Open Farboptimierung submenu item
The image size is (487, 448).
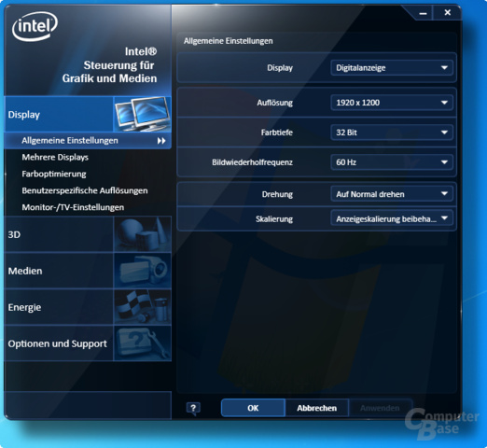tap(54, 174)
